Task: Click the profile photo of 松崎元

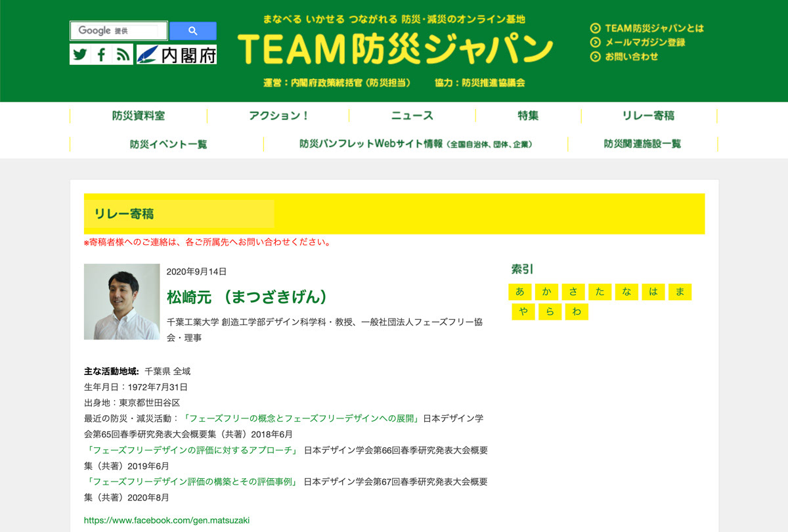Action: [122, 301]
